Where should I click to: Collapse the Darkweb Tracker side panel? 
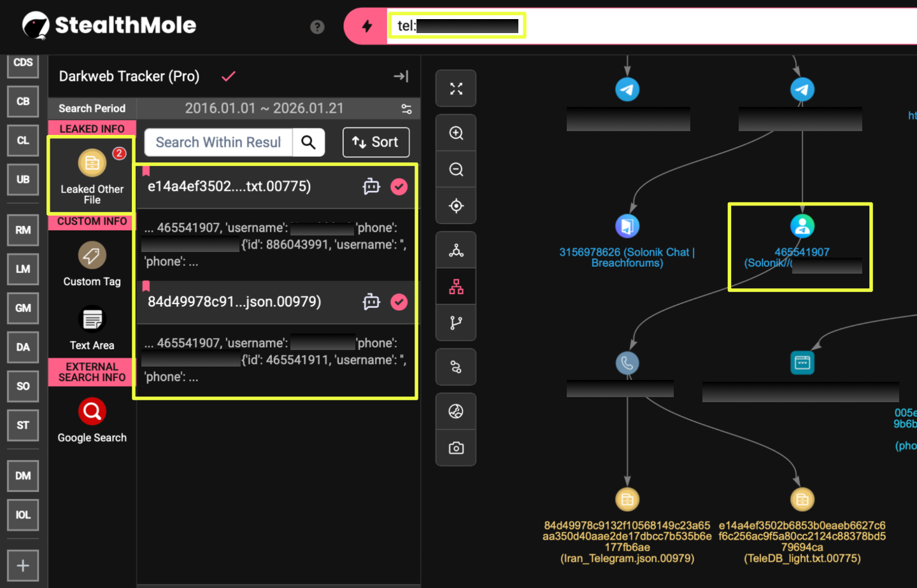[x=401, y=76]
